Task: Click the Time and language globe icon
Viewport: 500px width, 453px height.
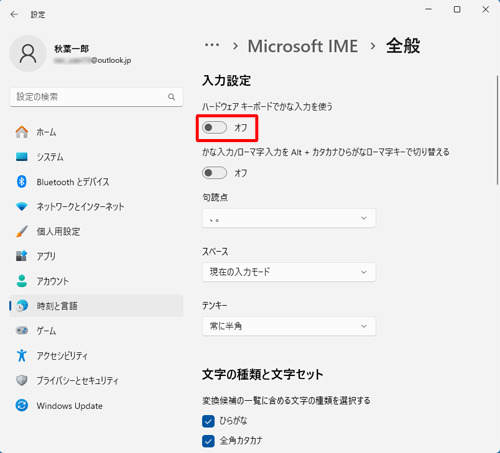Action: pos(22,306)
